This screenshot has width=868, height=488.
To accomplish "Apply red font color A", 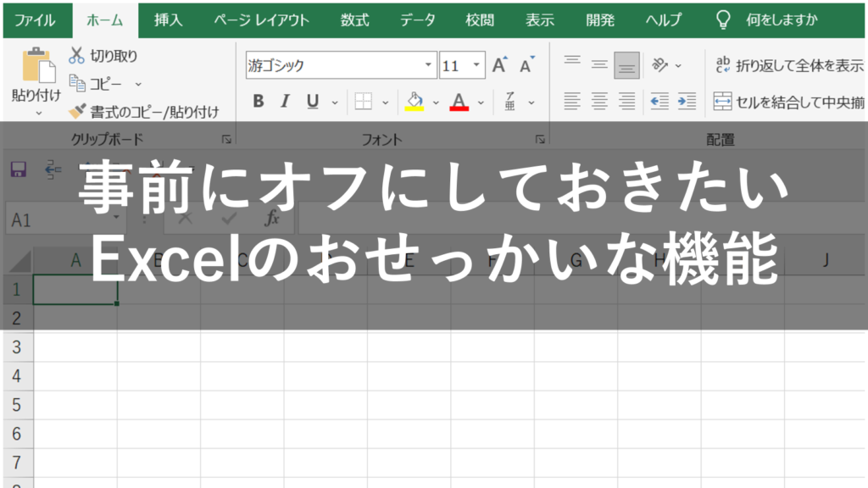I will tap(459, 102).
